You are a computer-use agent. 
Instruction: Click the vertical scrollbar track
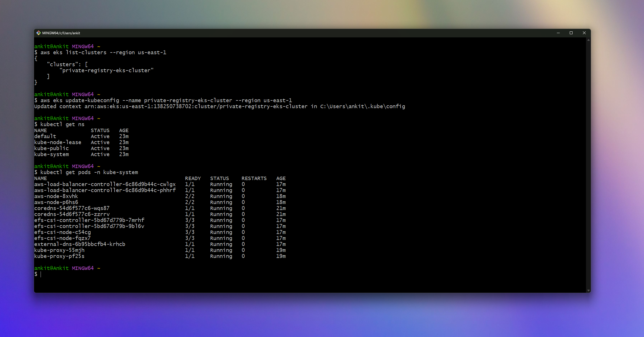point(589,166)
